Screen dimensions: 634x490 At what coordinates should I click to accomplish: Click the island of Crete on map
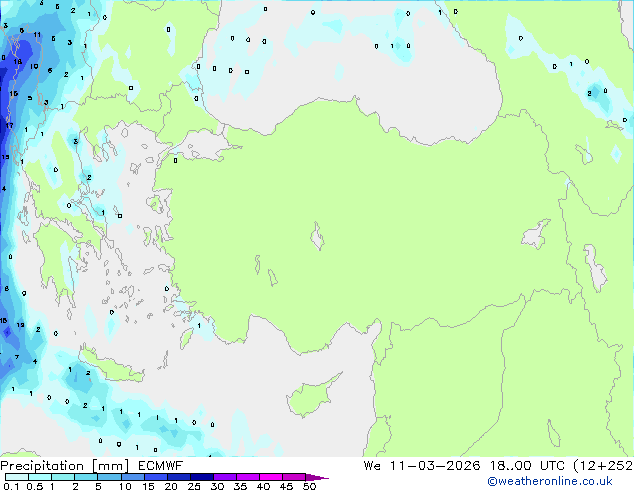click(x=111, y=366)
